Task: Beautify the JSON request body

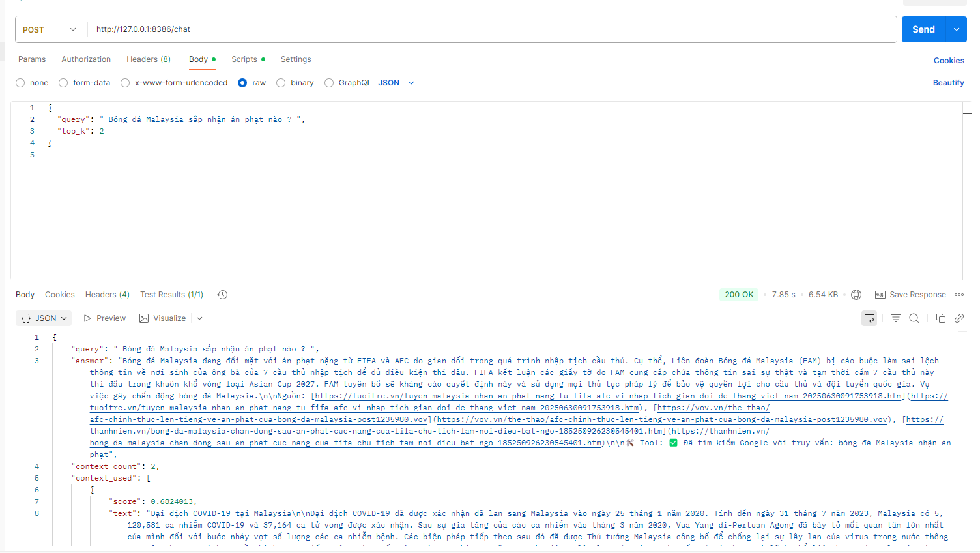Action: (x=948, y=82)
